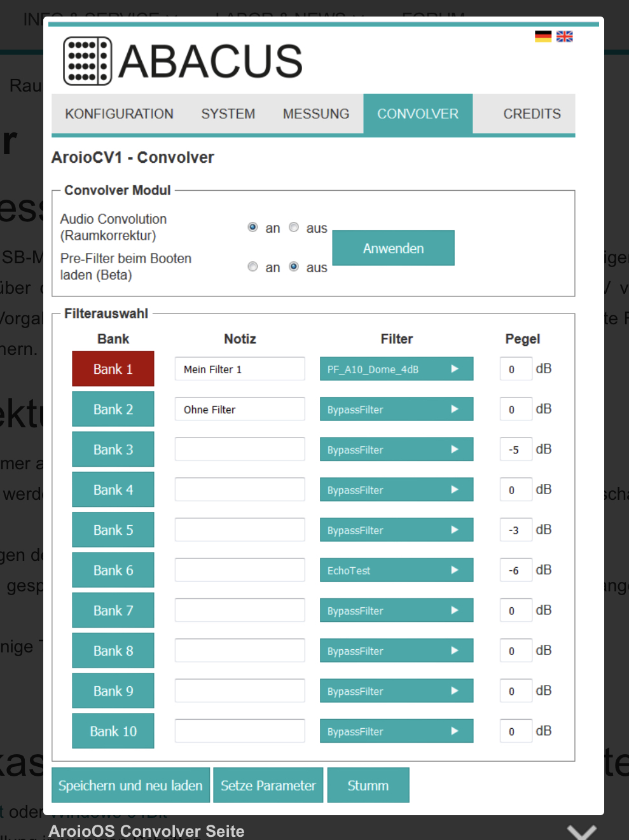Screen dimensions: 629x840
Task: Open the Credits tab
Action: pos(532,114)
